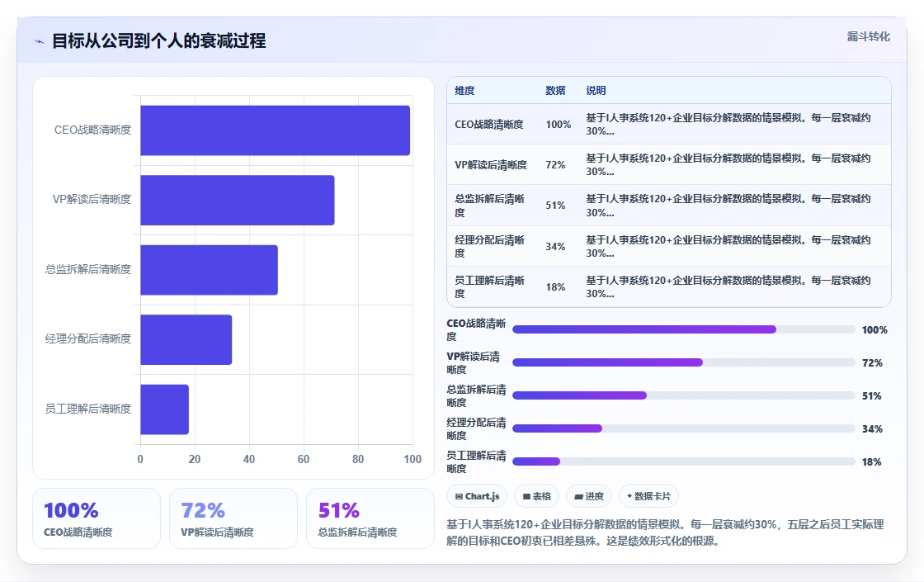
Task: Select the 数据卡片 tag button
Action: point(648,496)
